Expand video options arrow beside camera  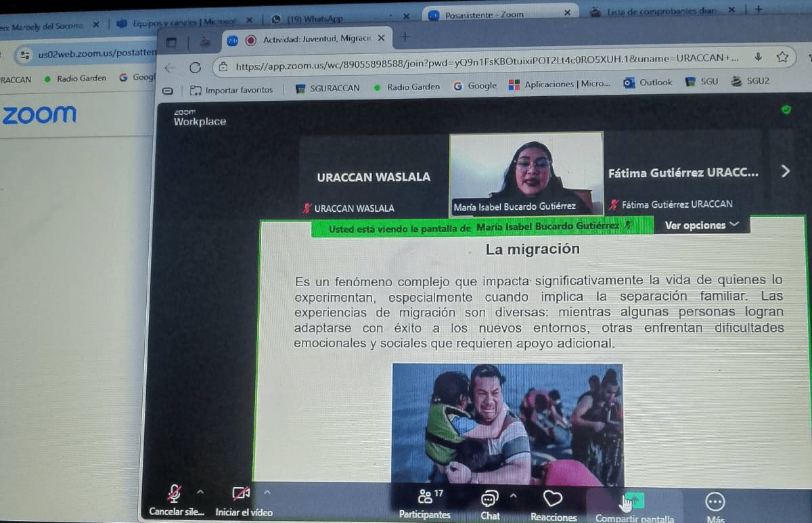[267, 492]
